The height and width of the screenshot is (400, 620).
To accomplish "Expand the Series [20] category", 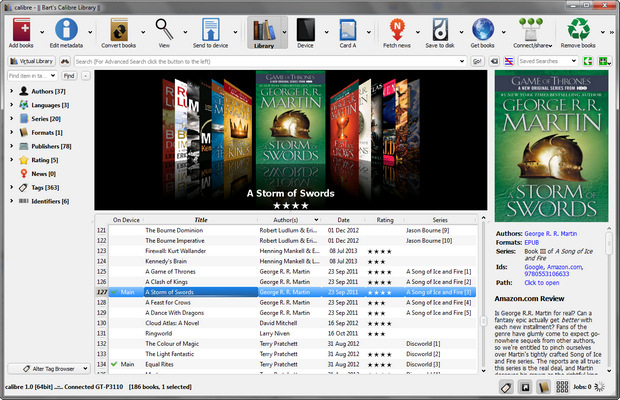I will tap(11, 118).
